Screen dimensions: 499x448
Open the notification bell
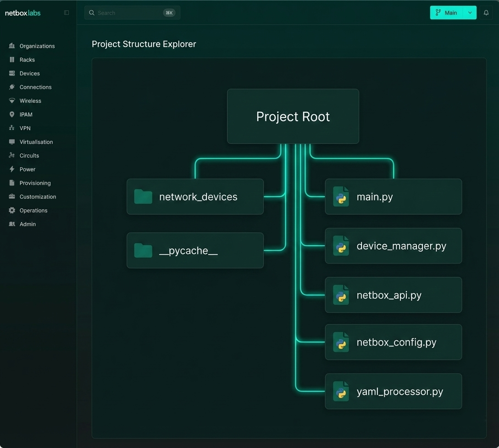coord(486,12)
